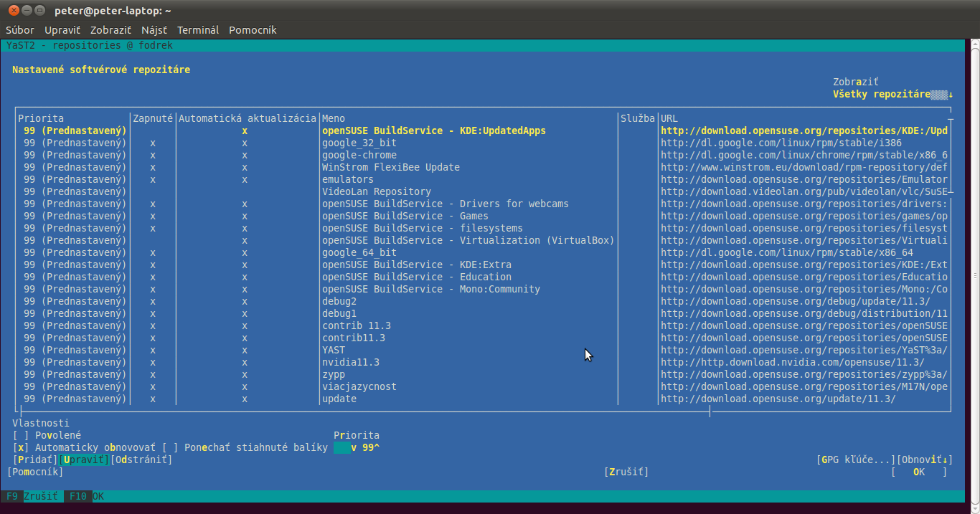Click the Meno column header
The image size is (980, 514).
pos(334,118)
